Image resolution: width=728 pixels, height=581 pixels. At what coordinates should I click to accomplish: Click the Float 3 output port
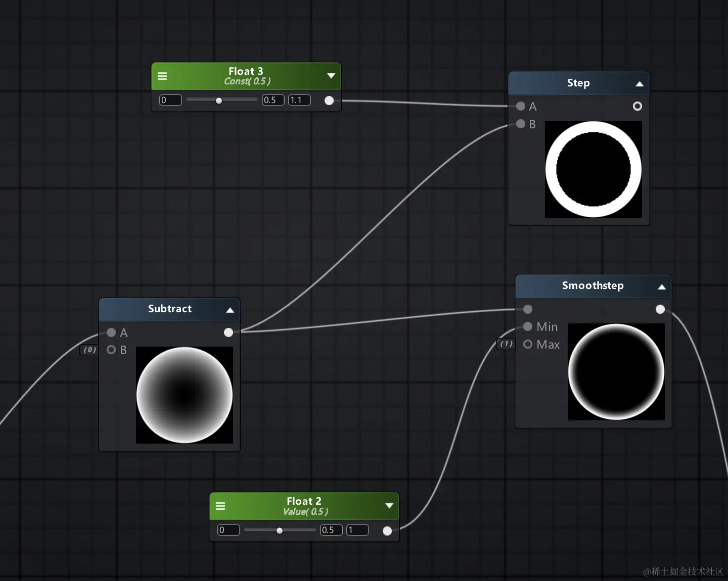pyautogui.click(x=329, y=101)
